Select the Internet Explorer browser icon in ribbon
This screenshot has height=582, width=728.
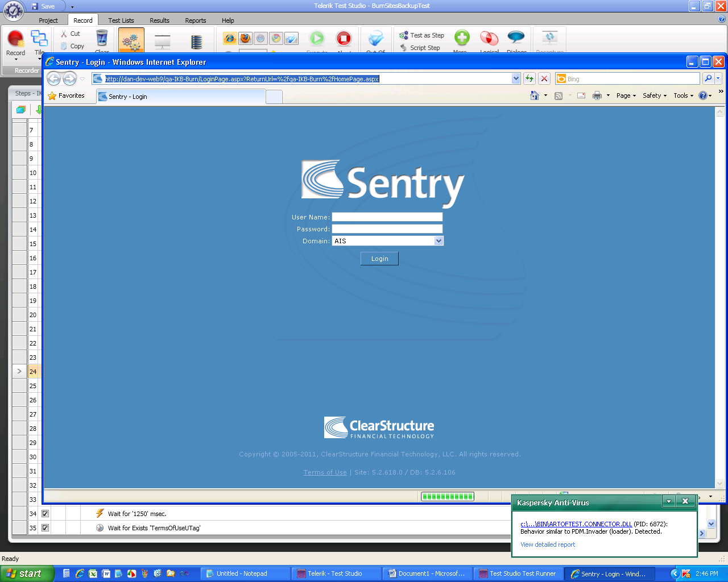tap(230, 39)
